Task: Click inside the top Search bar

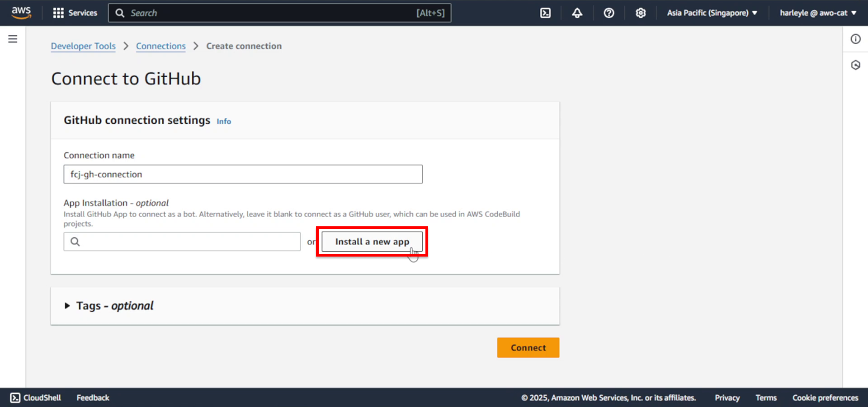Action: pos(279,13)
